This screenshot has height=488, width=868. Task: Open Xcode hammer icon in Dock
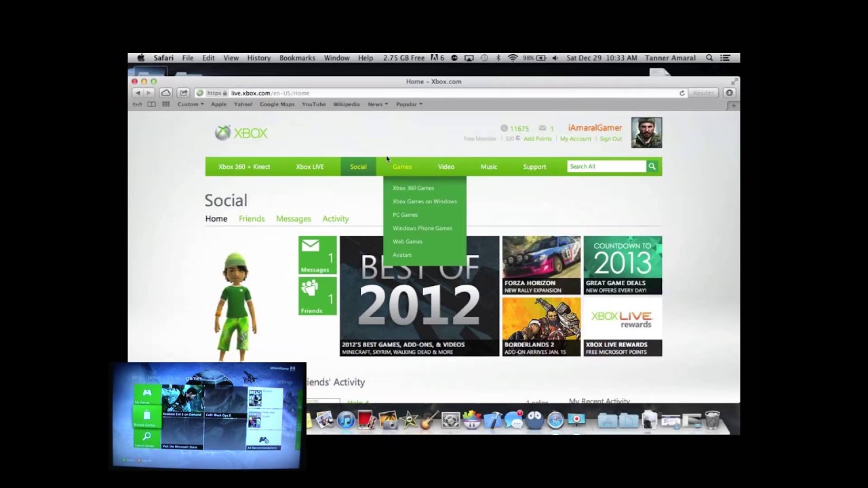pyautogui.click(x=493, y=420)
